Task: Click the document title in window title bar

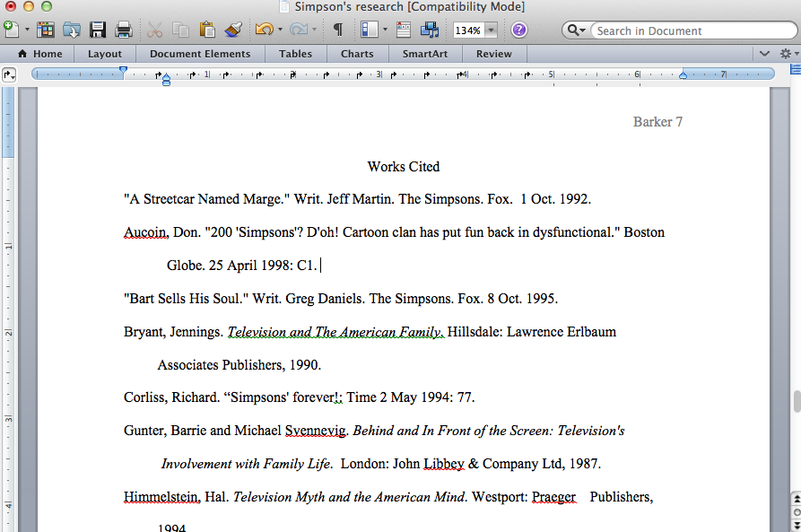Action: pyautogui.click(x=409, y=6)
